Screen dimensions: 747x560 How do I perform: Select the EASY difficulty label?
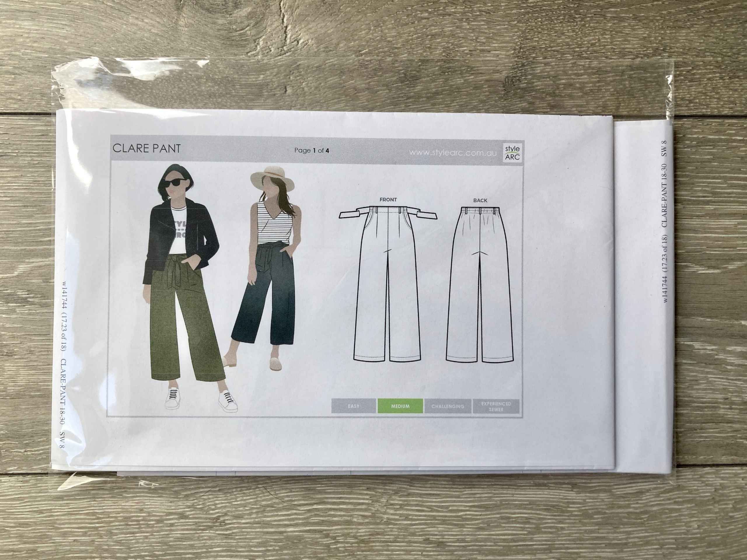353,406
